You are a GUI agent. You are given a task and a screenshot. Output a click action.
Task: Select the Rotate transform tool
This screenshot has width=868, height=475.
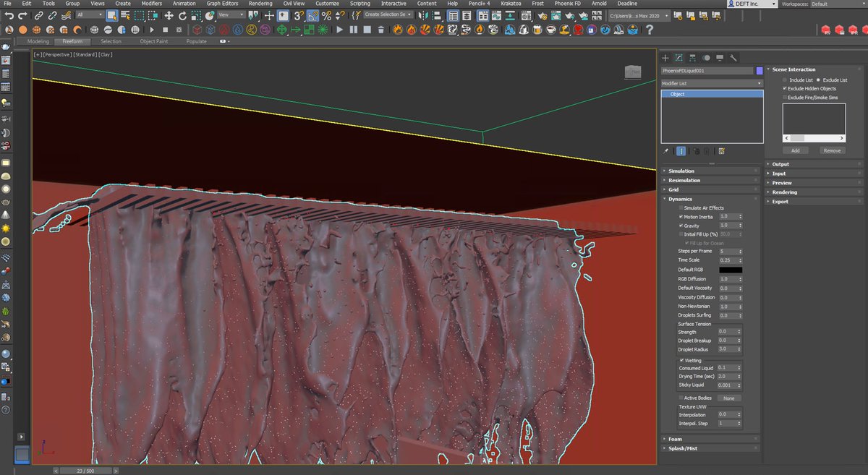[x=183, y=15]
